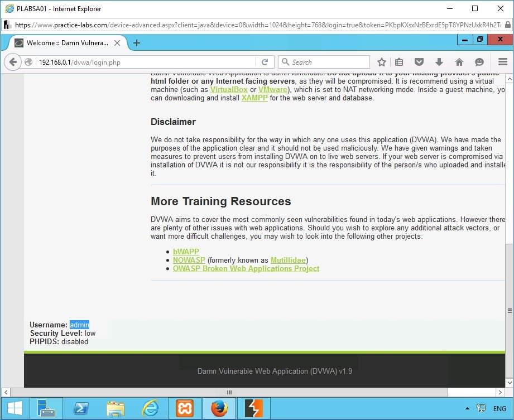Open the VirtualBox link
Viewport: 514px width, 420px height.
[229, 89]
